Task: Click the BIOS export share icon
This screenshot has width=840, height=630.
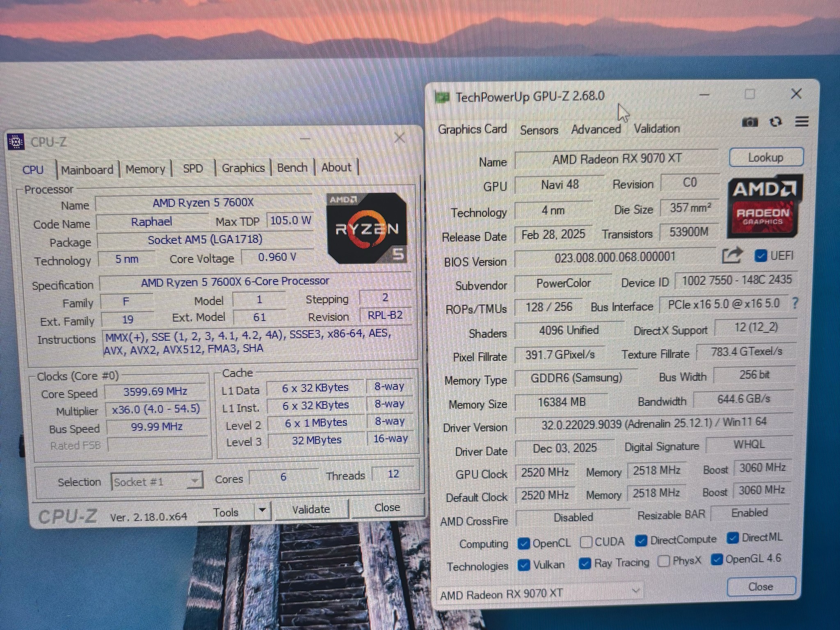Action: (732, 256)
